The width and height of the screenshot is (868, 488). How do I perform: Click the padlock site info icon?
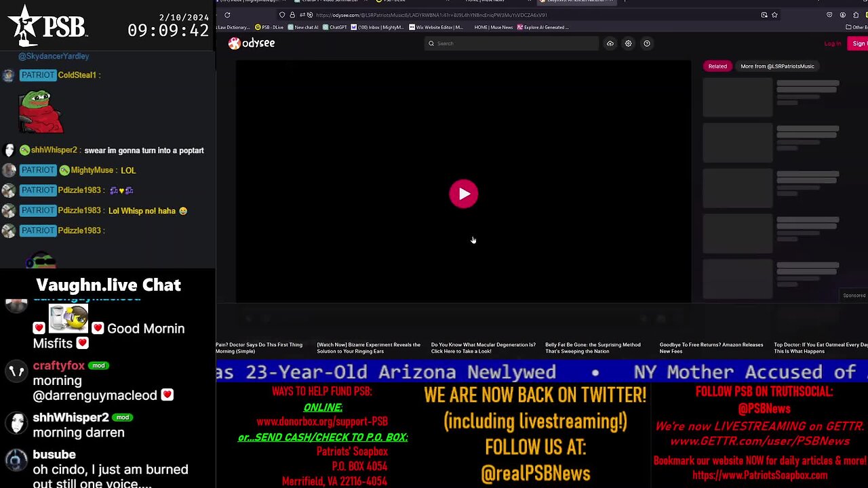coord(292,15)
